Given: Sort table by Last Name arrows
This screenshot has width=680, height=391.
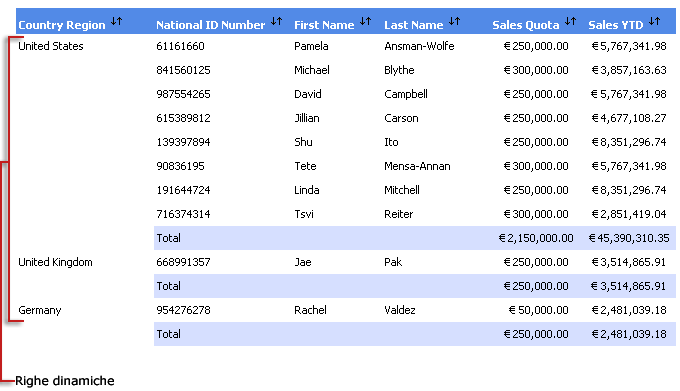Looking at the screenshot, I should (x=454, y=21).
